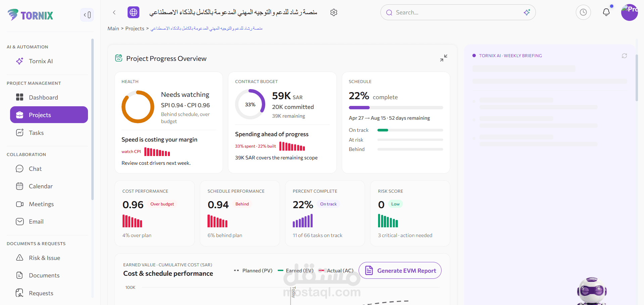Image resolution: width=644 pixels, height=305 pixels.
Task: Click 'TORNIX AI · WEEKLY BRIEFING' header
Action: tap(510, 56)
